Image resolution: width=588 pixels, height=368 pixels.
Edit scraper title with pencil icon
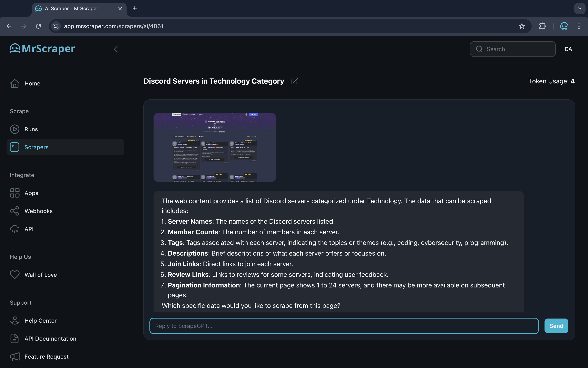click(295, 81)
